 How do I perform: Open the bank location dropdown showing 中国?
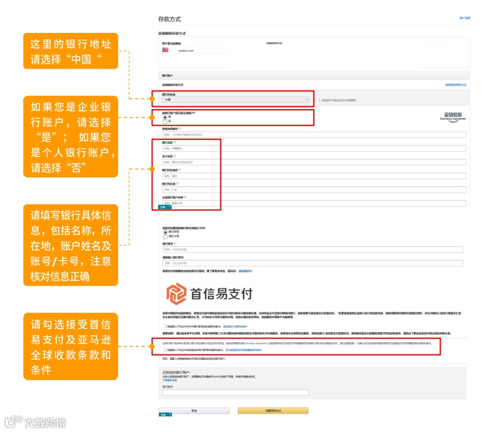coord(236,100)
